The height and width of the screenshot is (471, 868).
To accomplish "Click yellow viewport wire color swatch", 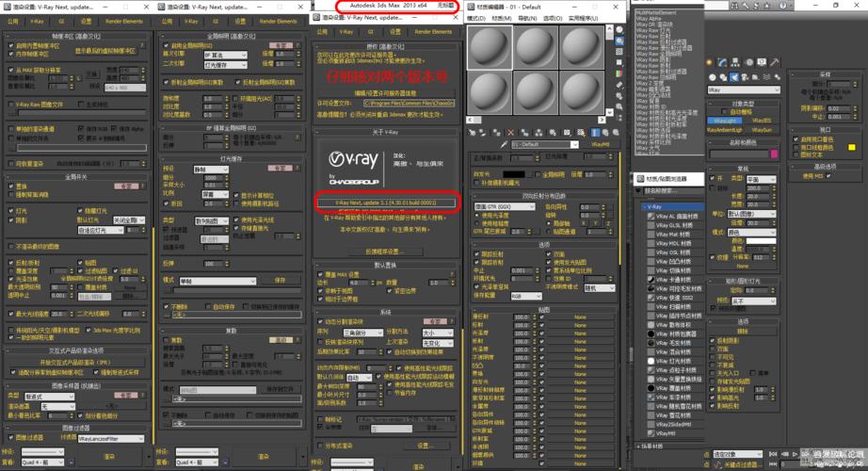I will (852, 147).
